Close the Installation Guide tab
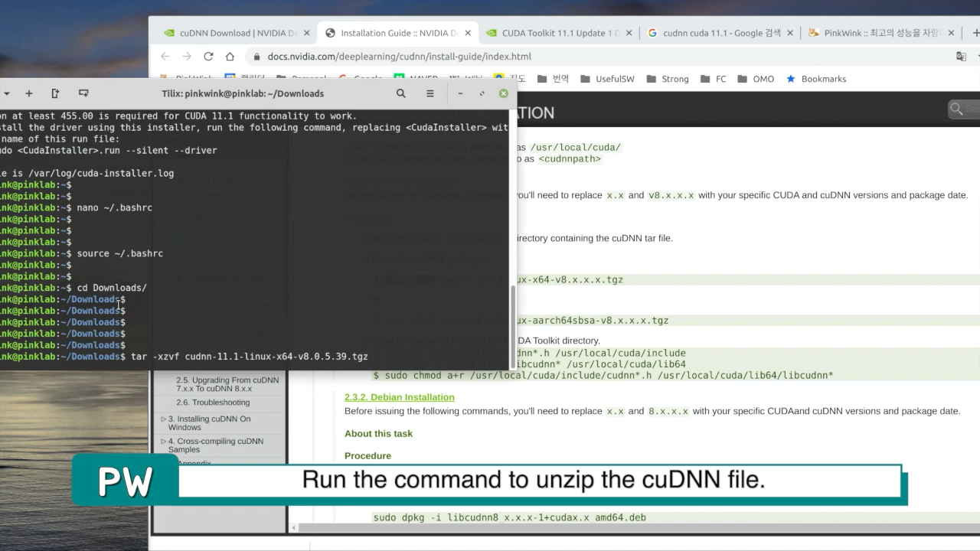This screenshot has width=980, height=551. coord(468,33)
